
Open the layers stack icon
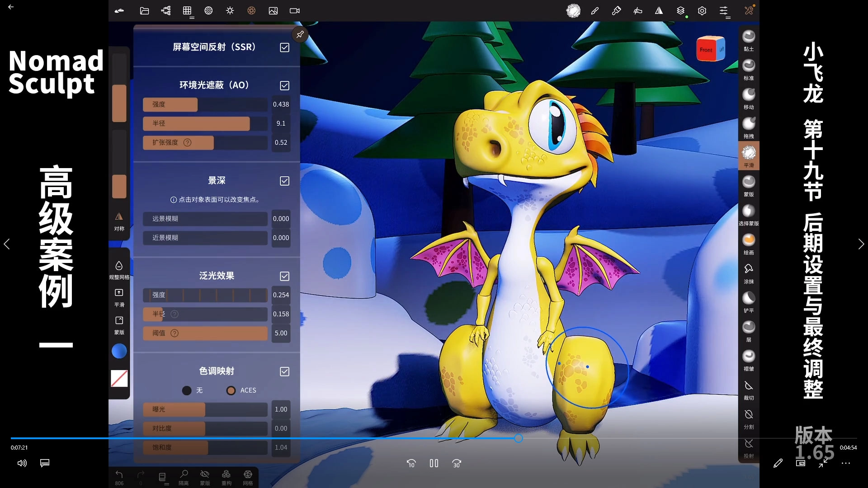tap(680, 11)
